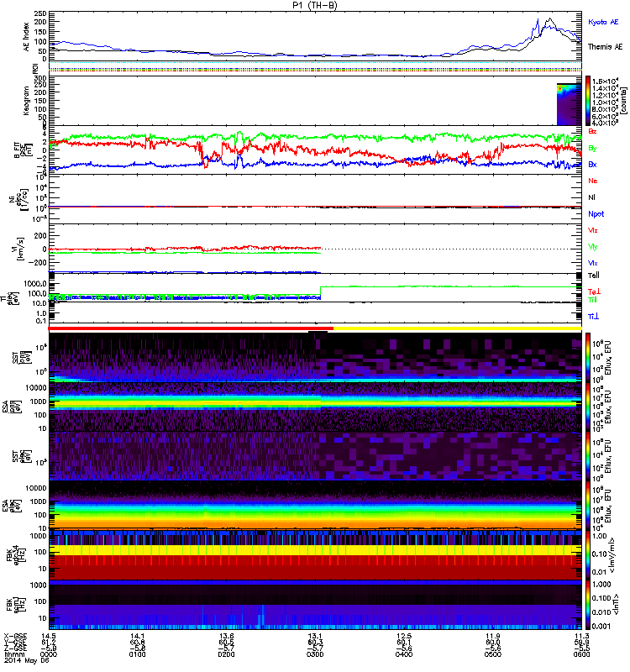Click the FBK electric field color bar
This screenshot has width=630, height=672.
pyautogui.click(x=588, y=555)
